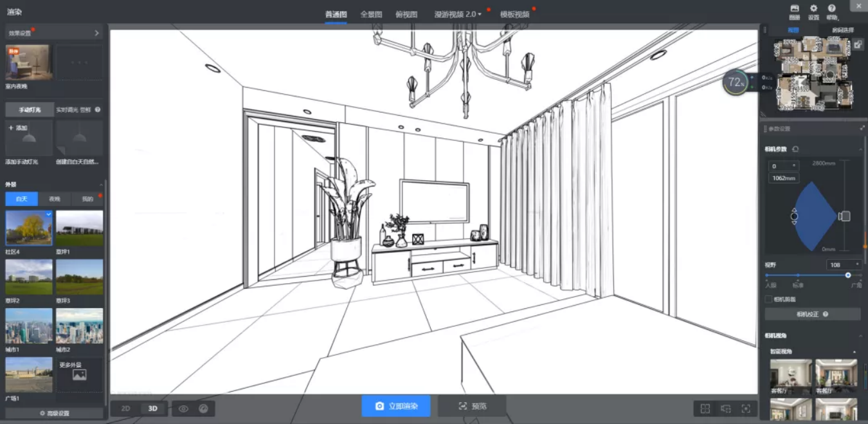The image size is (868, 424).
Task: Open 更多外景 image tile
Action: coord(79,374)
